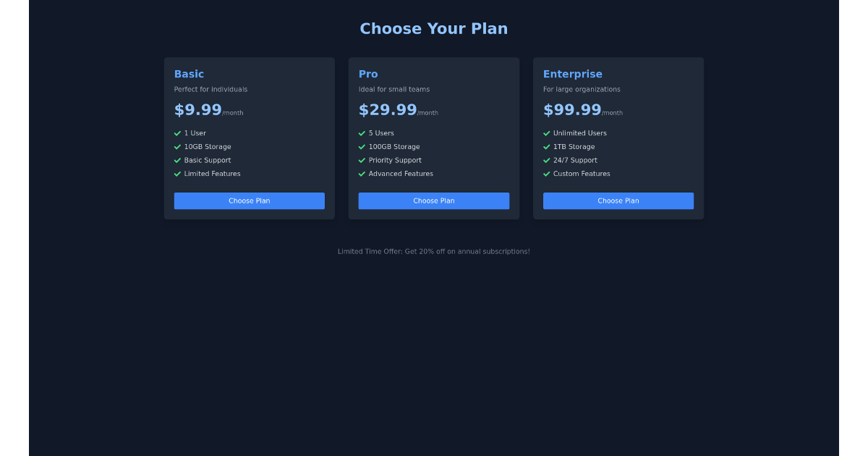Choose the Enterprise plan
Screen dimensions: 868x456
tap(618, 200)
